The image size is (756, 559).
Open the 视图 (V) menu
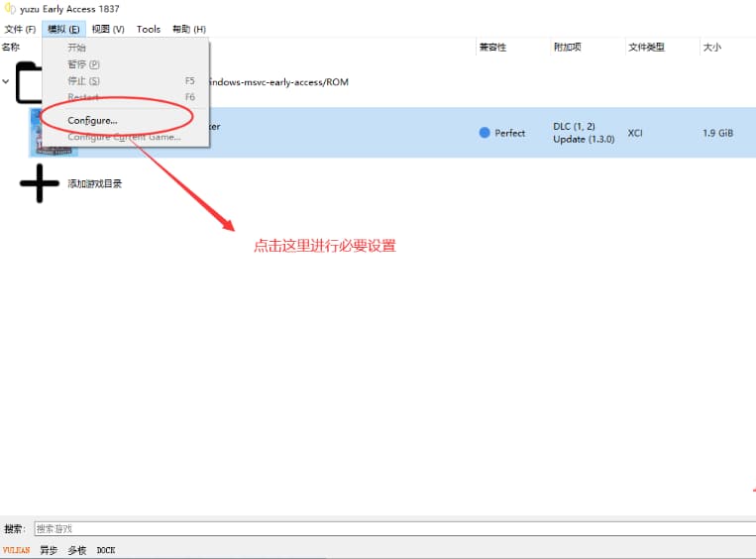tap(108, 30)
